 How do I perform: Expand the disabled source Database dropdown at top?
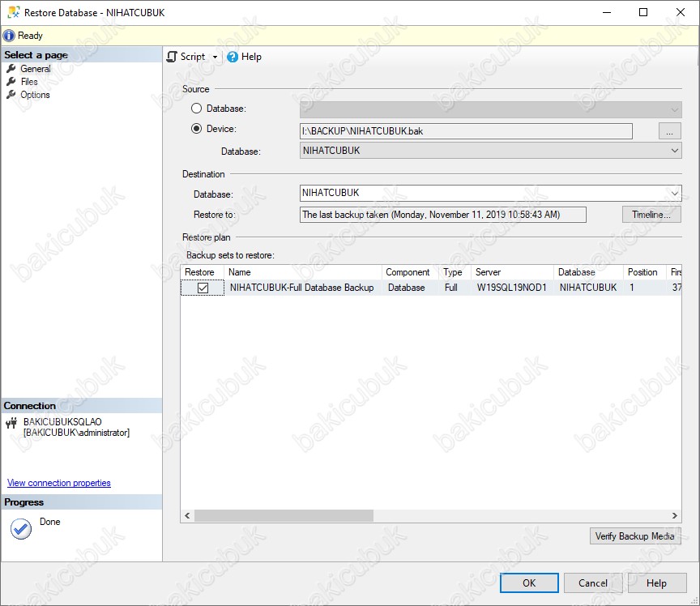tap(675, 109)
